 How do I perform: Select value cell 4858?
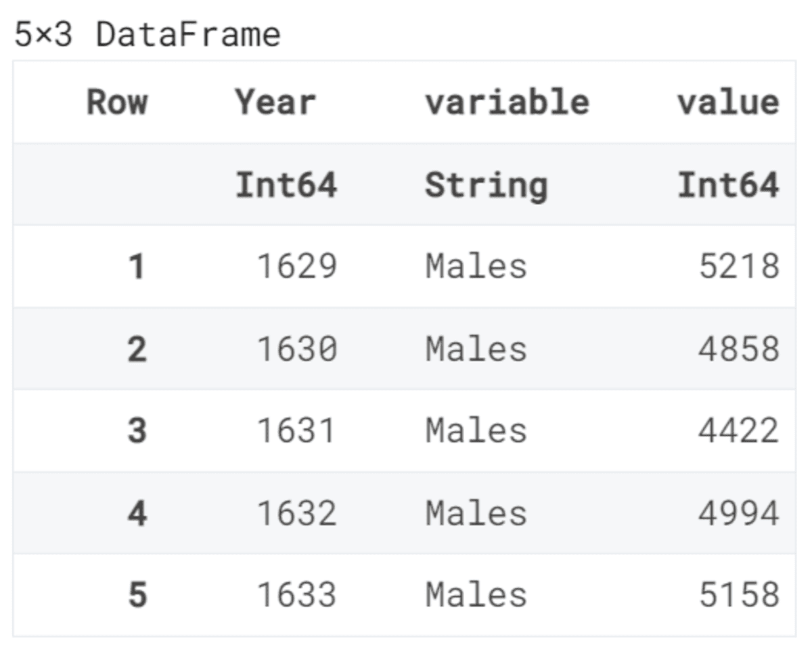(739, 349)
